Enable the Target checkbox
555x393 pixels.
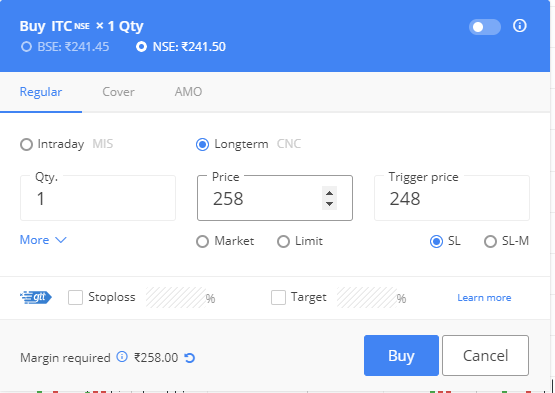(x=278, y=297)
